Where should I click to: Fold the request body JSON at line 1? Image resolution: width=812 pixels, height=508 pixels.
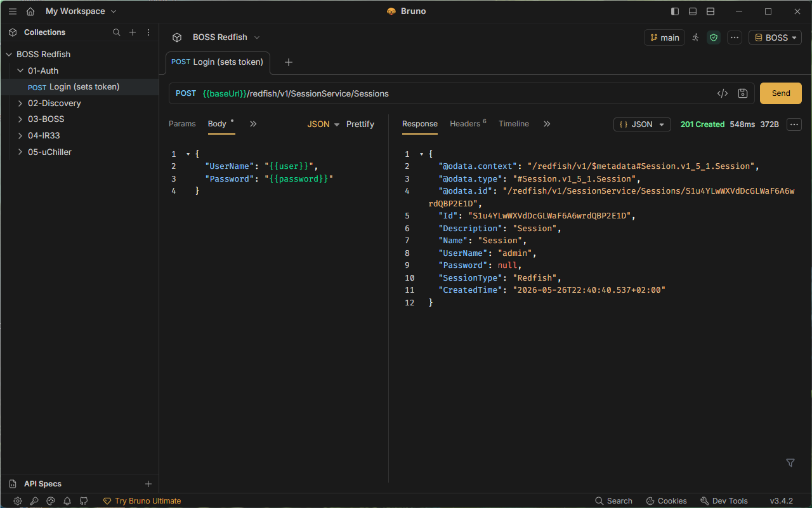click(x=188, y=154)
